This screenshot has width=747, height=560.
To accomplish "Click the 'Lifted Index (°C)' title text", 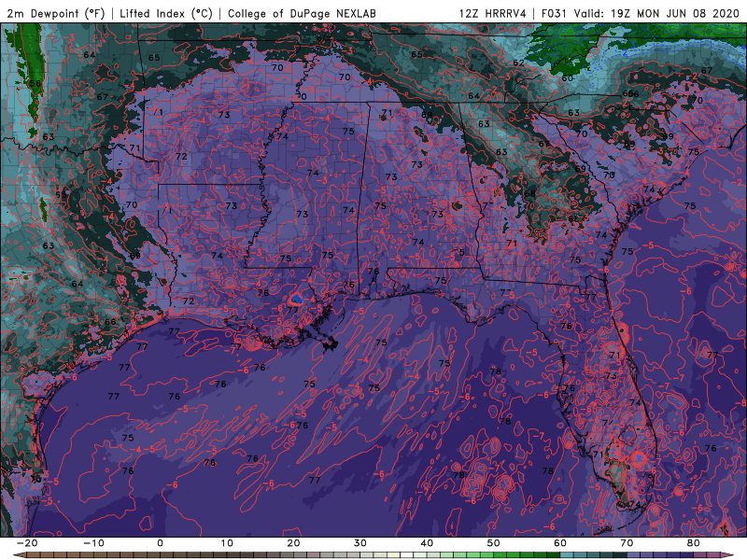I will (x=166, y=13).
